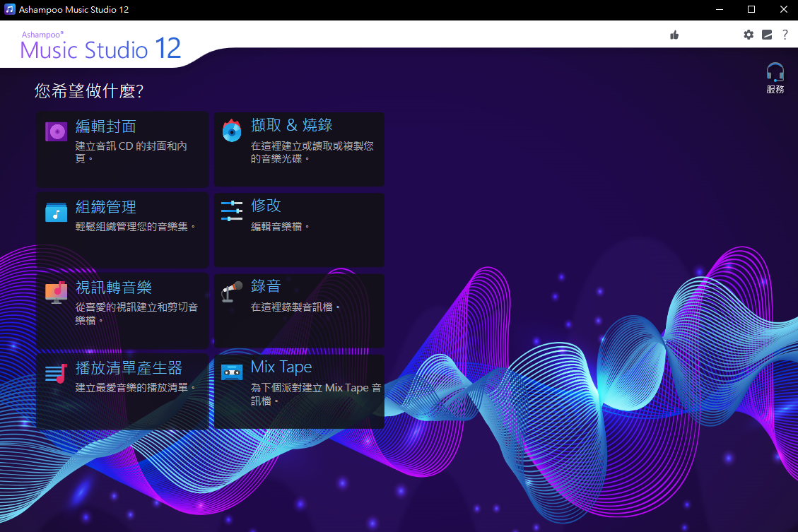The image size is (798, 532).
Task: Click the text 為下個派對建立 Mix Tape 音訊檔
Action: pyautogui.click(x=316, y=394)
